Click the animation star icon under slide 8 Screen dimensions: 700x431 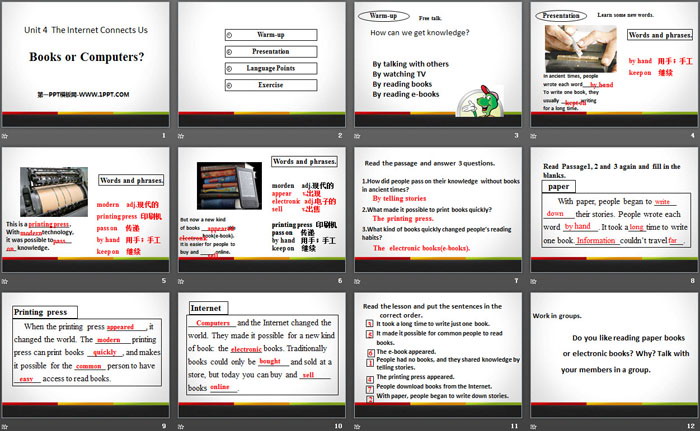click(533, 281)
